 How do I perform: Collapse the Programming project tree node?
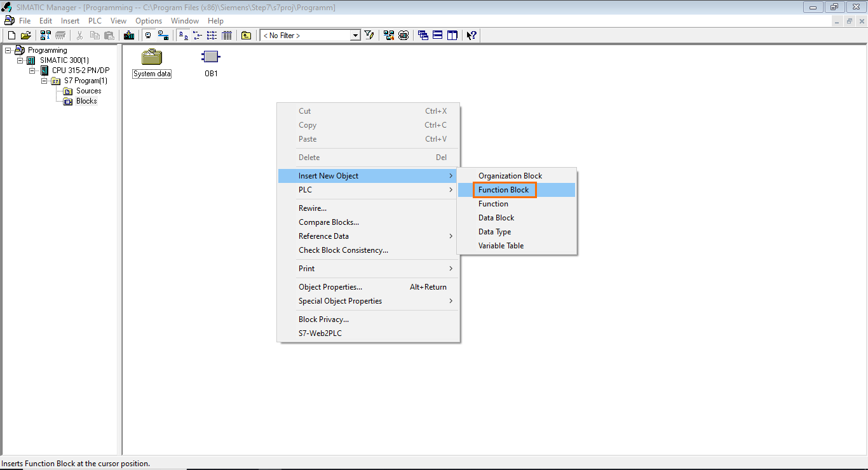(x=8, y=50)
